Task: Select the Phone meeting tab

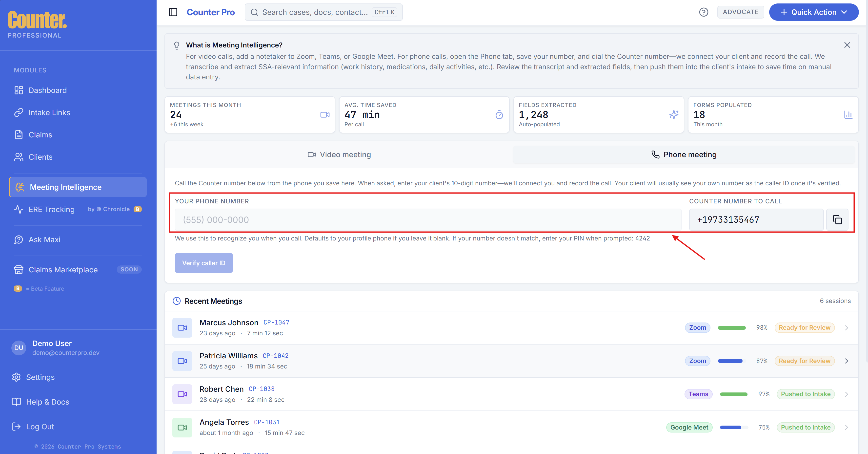Action: (684, 154)
